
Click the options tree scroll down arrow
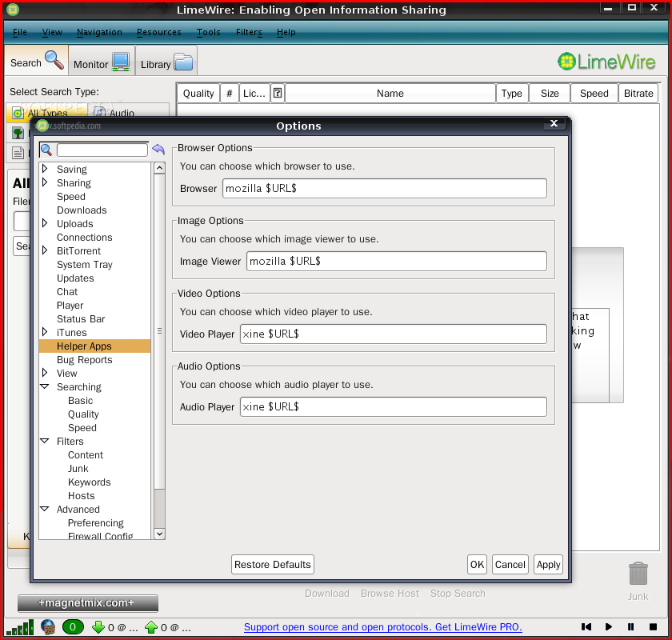159,534
